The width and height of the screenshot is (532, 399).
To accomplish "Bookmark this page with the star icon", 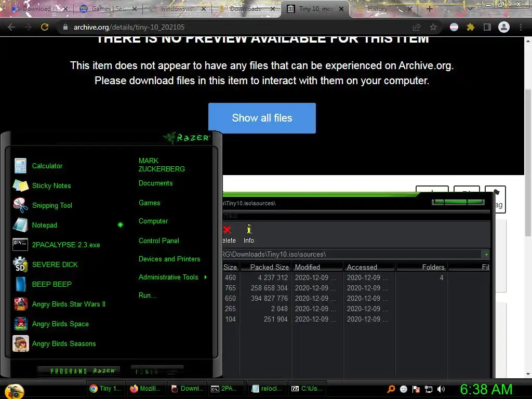I will (x=433, y=27).
